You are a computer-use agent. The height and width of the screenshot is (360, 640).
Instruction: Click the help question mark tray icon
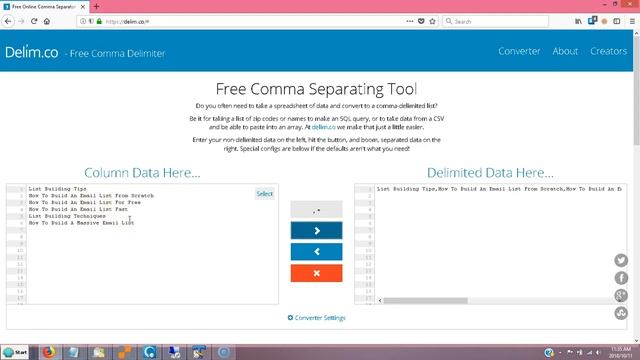click(x=549, y=352)
